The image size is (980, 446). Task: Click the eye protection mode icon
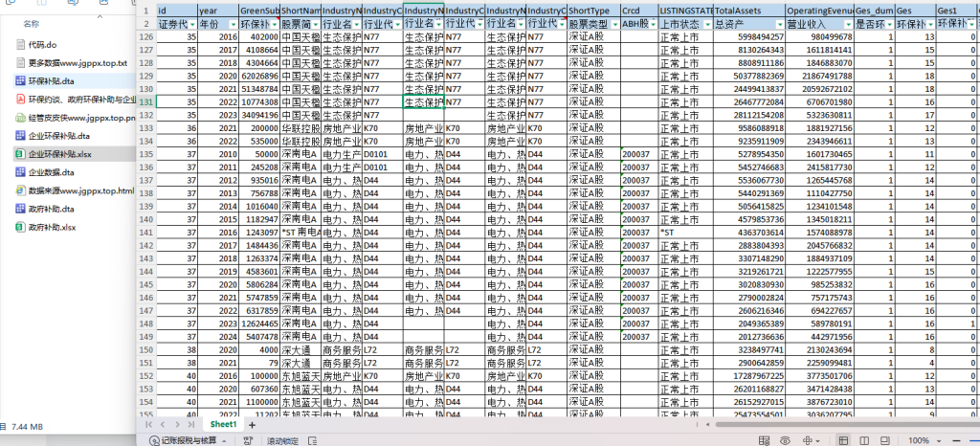point(786,440)
